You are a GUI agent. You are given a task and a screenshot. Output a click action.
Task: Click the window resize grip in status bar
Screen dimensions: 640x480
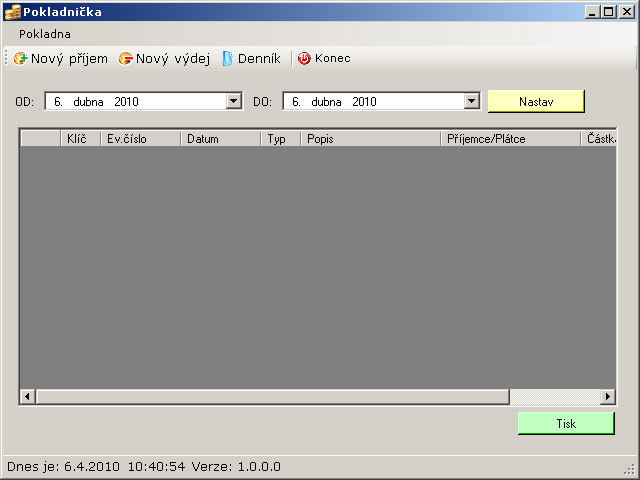pyautogui.click(x=631, y=471)
